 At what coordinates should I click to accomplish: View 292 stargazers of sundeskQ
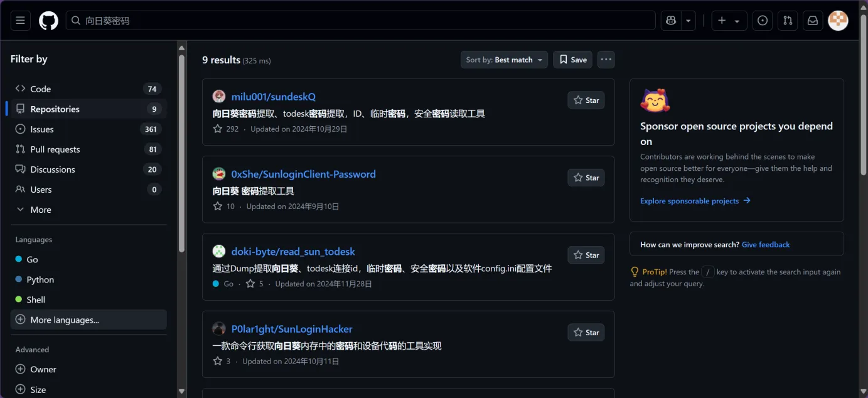226,129
